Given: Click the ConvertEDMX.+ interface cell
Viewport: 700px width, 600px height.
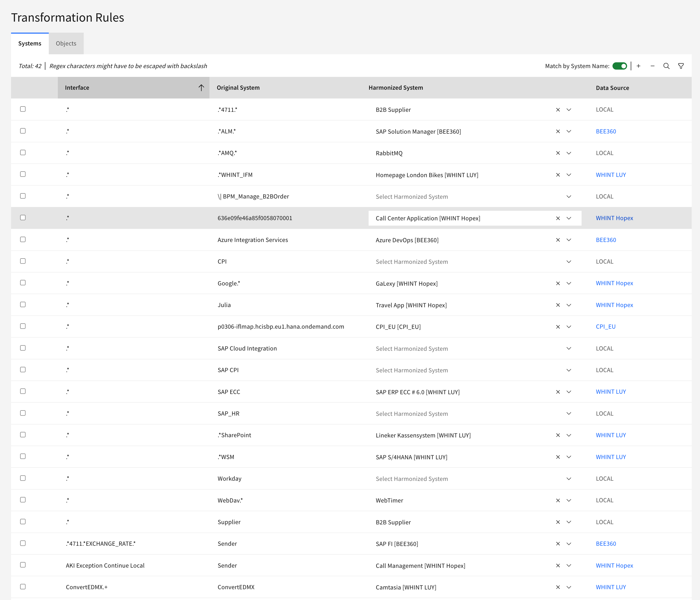Looking at the screenshot, I should 87,587.
